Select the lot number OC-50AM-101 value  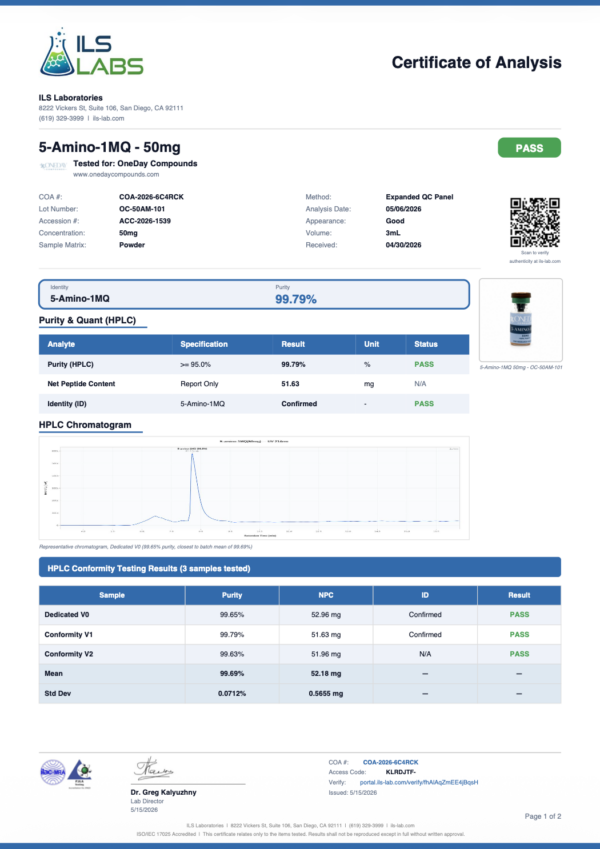pyautogui.click(x=142, y=209)
